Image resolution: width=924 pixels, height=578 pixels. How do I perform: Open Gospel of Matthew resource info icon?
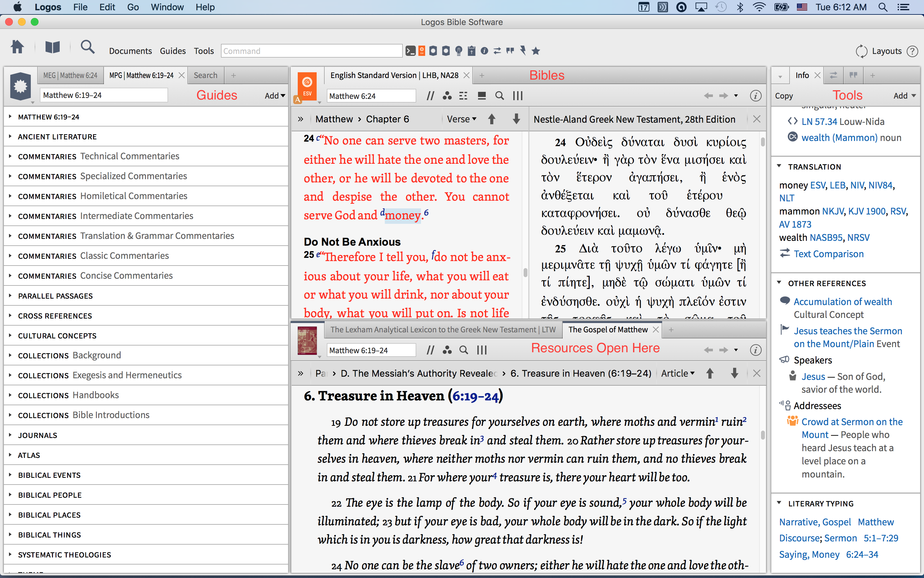(x=755, y=350)
